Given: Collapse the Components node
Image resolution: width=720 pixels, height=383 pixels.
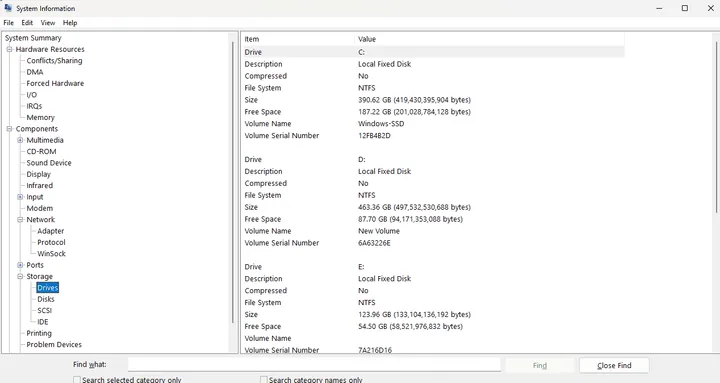Looking at the screenshot, I should click(x=9, y=129).
